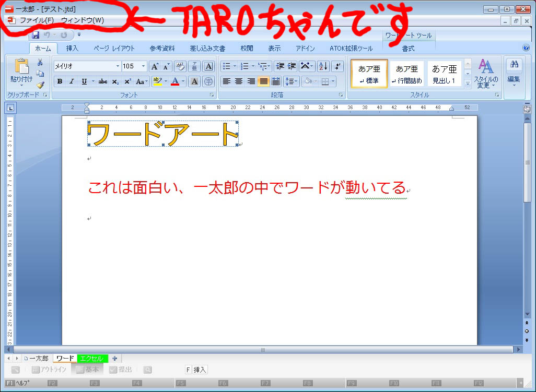Toggle Superscript formatting

127,81
